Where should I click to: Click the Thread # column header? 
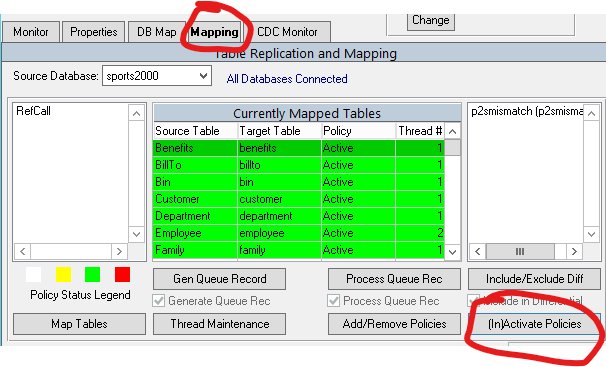[420, 131]
